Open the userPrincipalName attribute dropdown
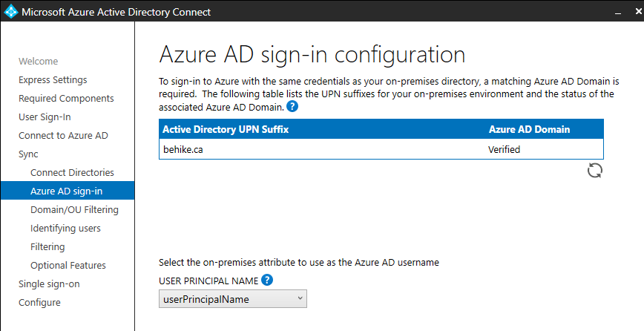This screenshot has height=331, width=644. [233, 299]
